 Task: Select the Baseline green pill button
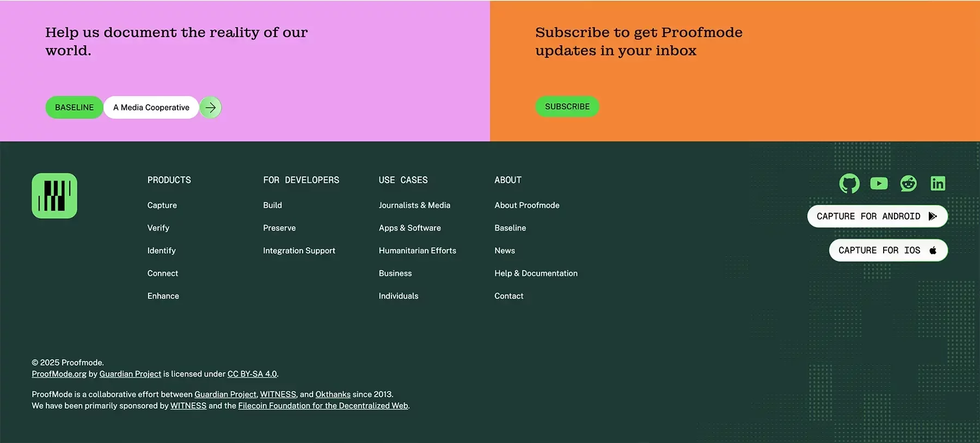point(74,108)
